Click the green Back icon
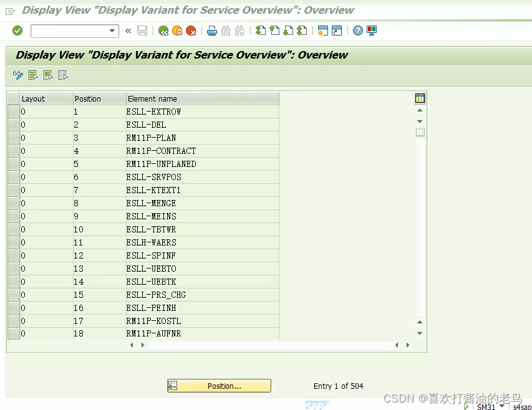532x410 pixels. tap(163, 31)
